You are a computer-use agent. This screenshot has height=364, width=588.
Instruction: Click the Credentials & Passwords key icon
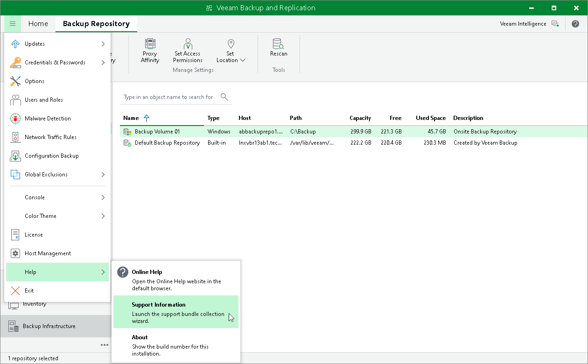pos(15,63)
